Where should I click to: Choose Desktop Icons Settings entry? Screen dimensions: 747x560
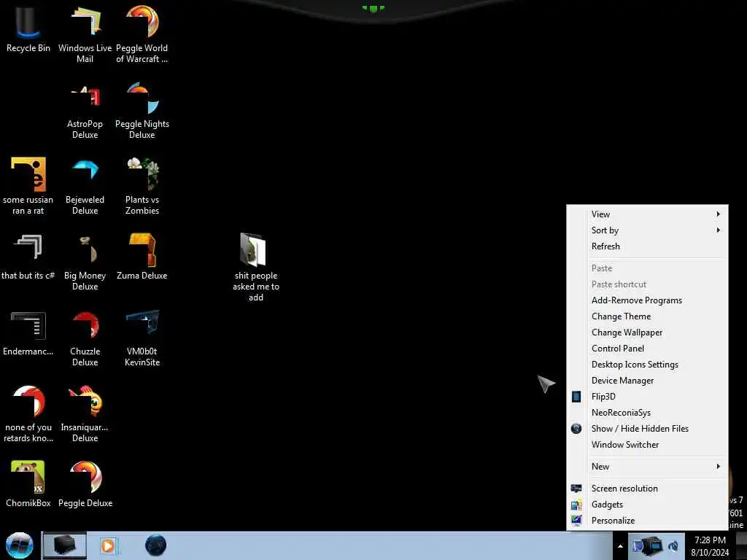648,365
